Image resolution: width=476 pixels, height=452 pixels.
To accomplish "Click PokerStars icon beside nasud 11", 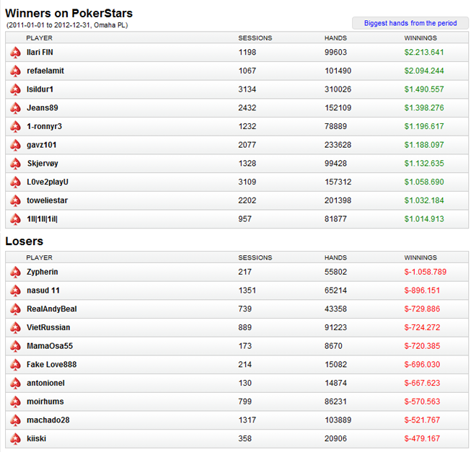I will click(15, 291).
